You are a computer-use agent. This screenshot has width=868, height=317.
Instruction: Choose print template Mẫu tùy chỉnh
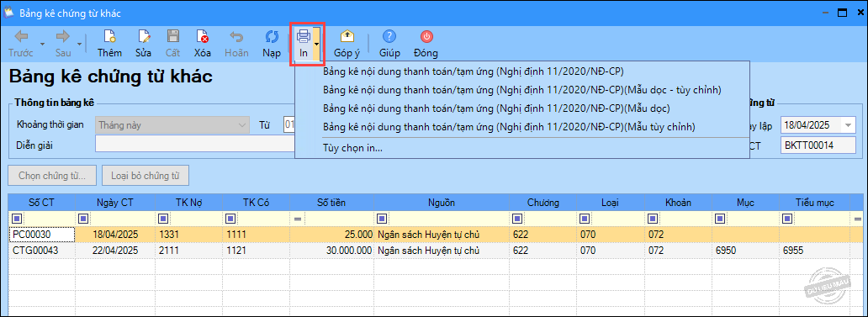click(x=509, y=127)
